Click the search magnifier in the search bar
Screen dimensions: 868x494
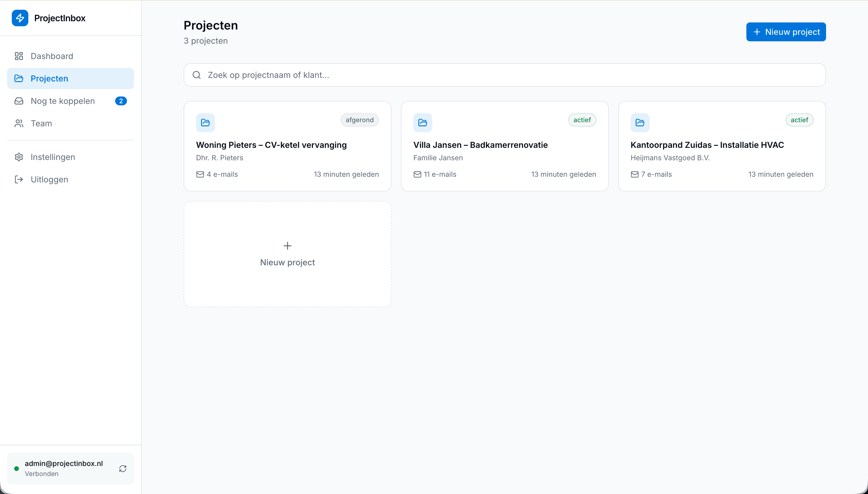coord(197,75)
